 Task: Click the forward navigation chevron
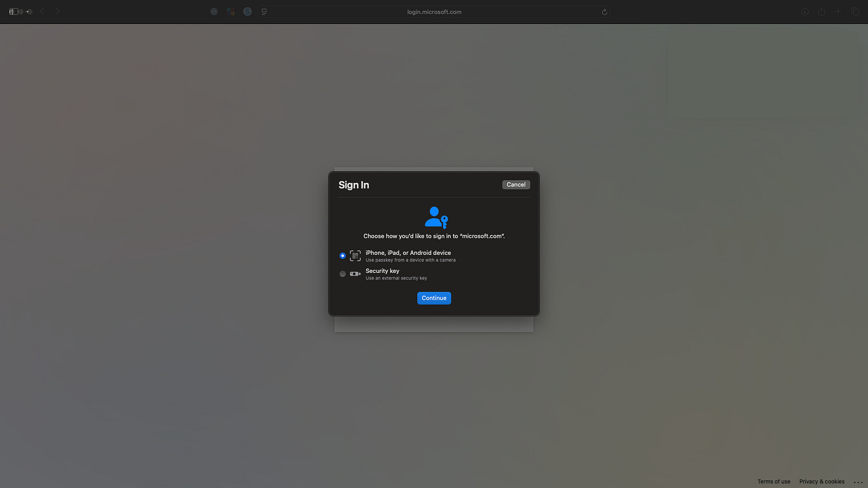(57, 11)
